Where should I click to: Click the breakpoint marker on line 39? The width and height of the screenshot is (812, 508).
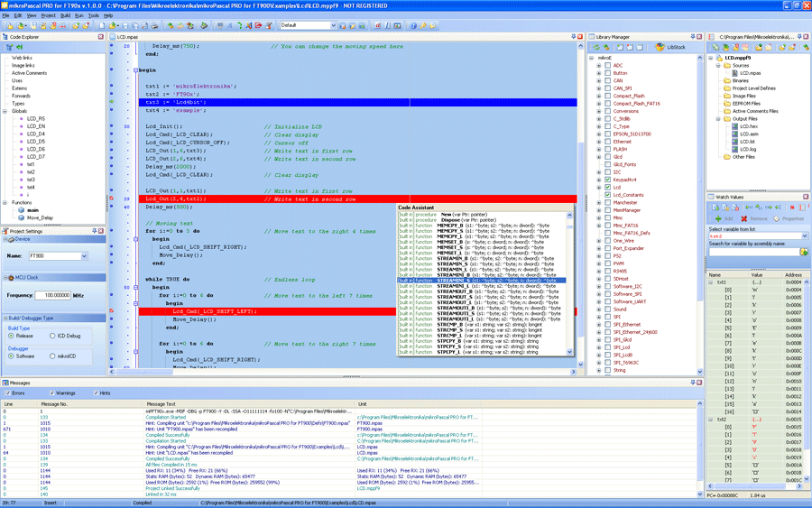(x=111, y=199)
